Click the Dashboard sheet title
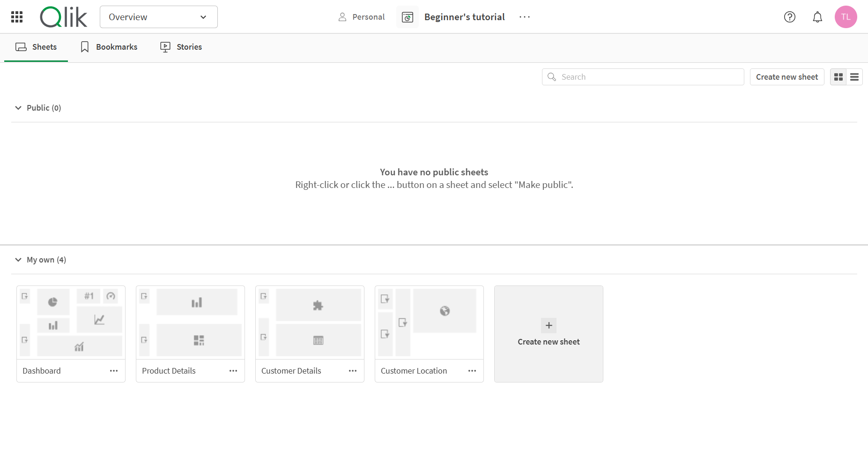 tap(42, 371)
